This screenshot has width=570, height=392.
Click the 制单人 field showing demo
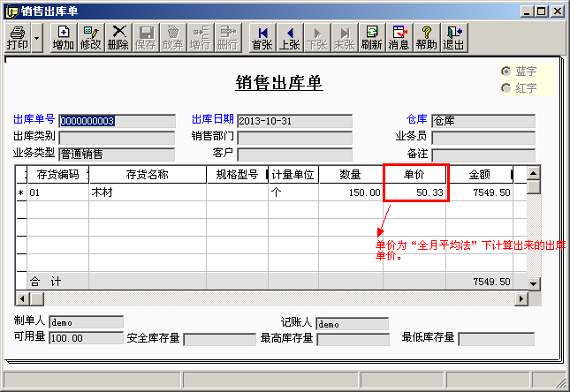(x=86, y=322)
